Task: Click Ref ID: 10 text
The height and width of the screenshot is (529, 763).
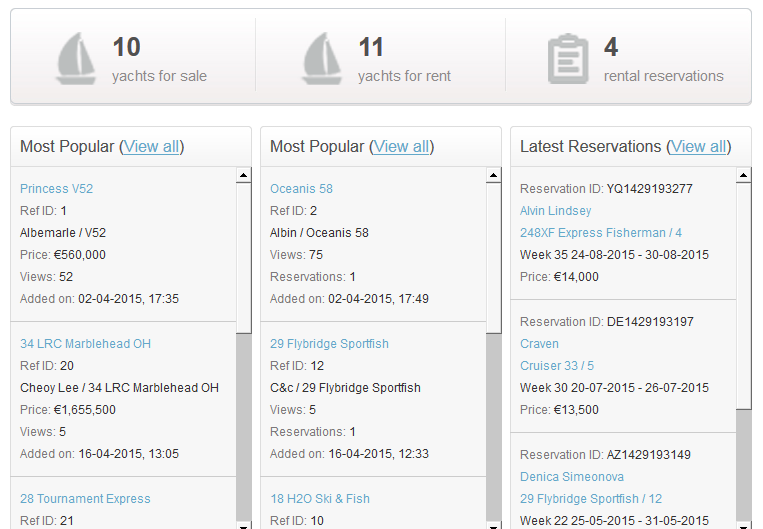Action: [297, 521]
